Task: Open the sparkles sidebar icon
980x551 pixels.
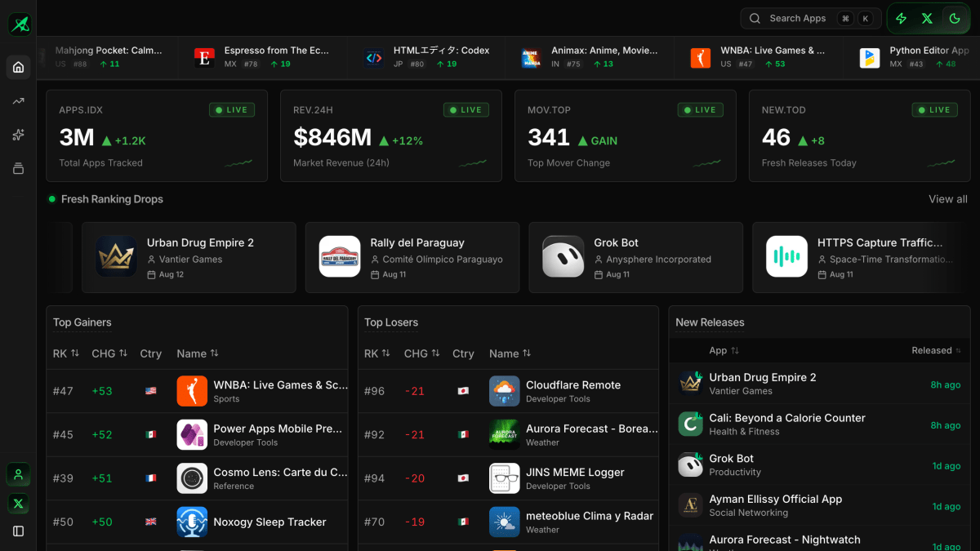Action: click(19, 135)
